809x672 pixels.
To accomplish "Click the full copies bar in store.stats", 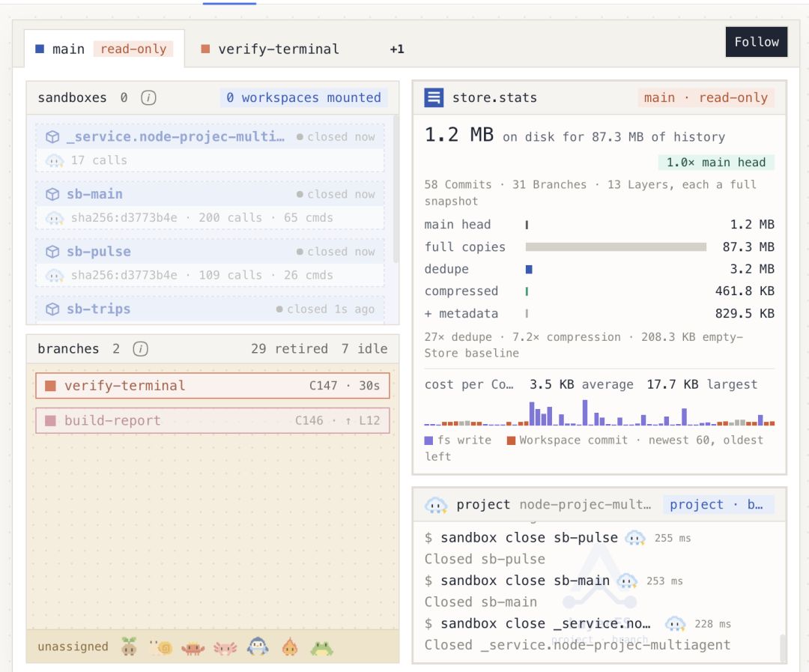I will (x=616, y=247).
